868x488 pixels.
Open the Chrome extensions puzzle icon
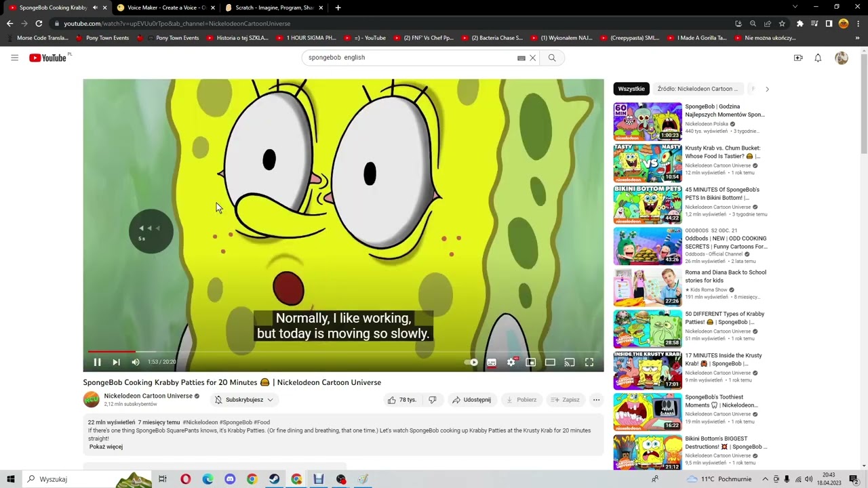(800, 24)
